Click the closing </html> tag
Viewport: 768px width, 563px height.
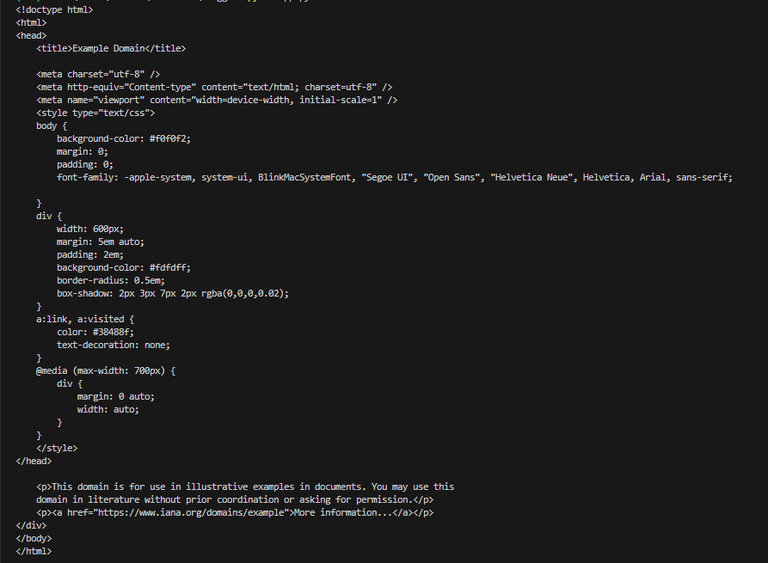[x=33, y=551]
